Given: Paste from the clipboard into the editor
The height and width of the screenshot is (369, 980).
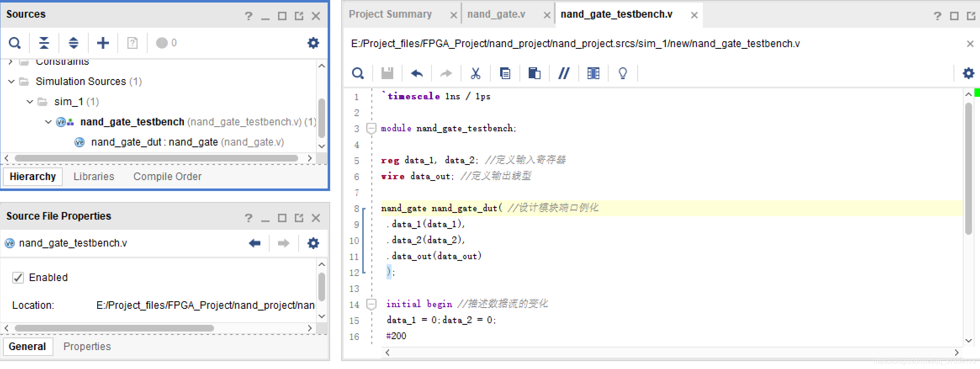Looking at the screenshot, I should pyautogui.click(x=535, y=73).
